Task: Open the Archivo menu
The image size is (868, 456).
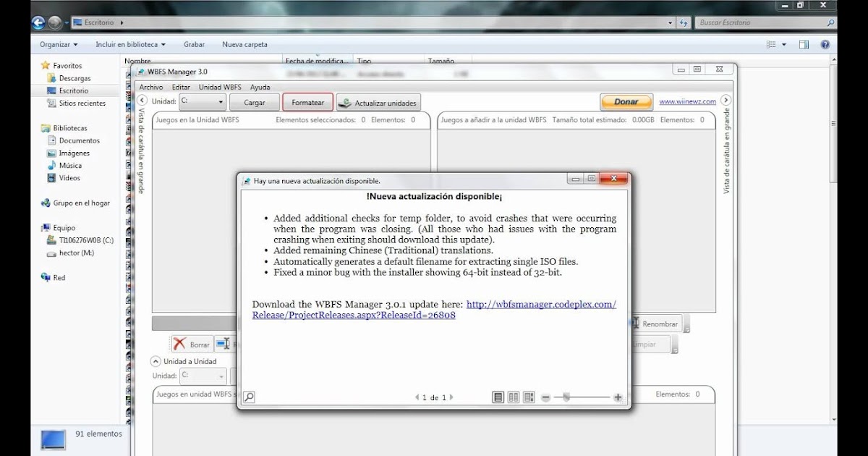Action: (x=151, y=87)
